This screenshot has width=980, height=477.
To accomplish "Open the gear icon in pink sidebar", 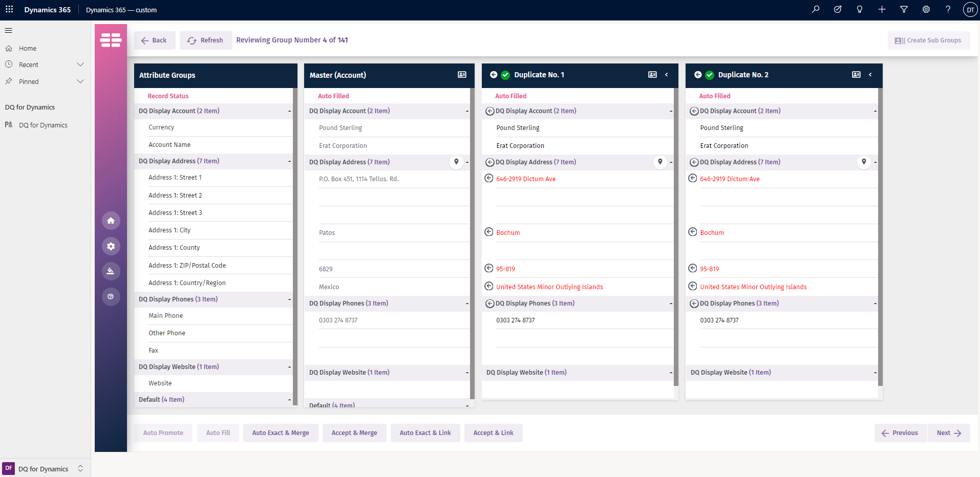I will (111, 246).
